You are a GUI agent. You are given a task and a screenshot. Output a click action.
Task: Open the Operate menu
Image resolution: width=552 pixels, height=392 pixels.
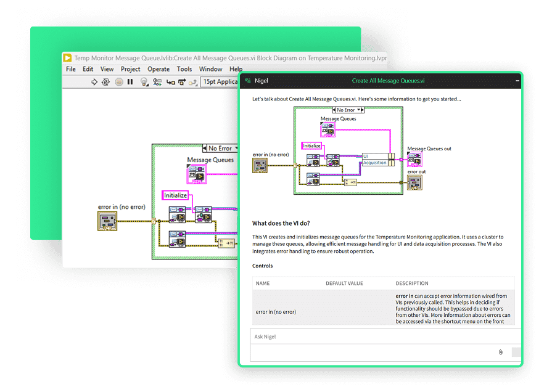(159, 69)
